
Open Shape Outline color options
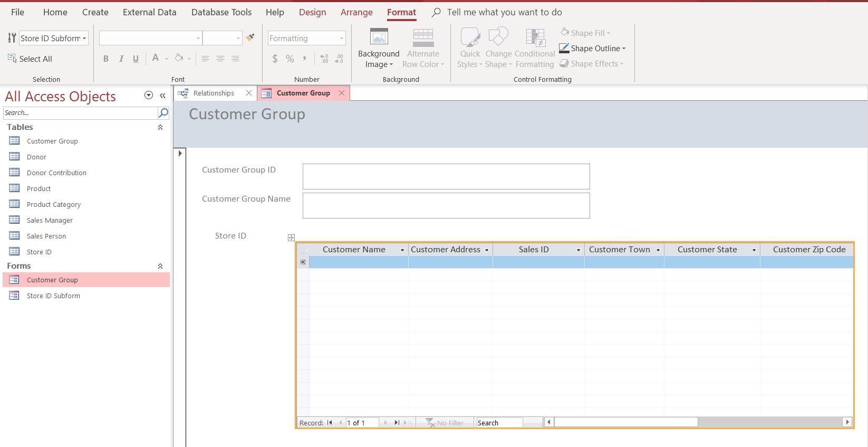(x=592, y=49)
